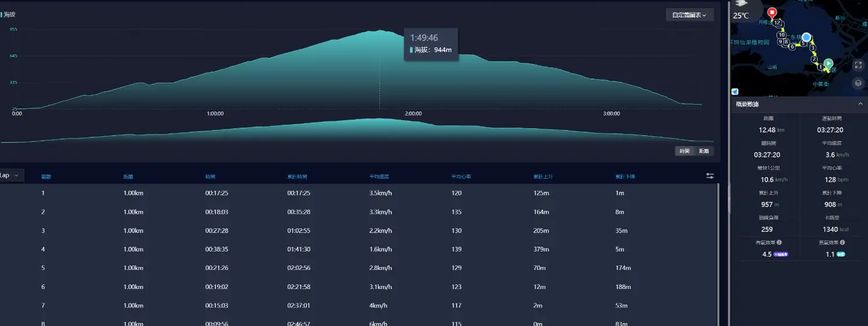Click the green start marker on map

pyautogui.click(x=828, y=63)
